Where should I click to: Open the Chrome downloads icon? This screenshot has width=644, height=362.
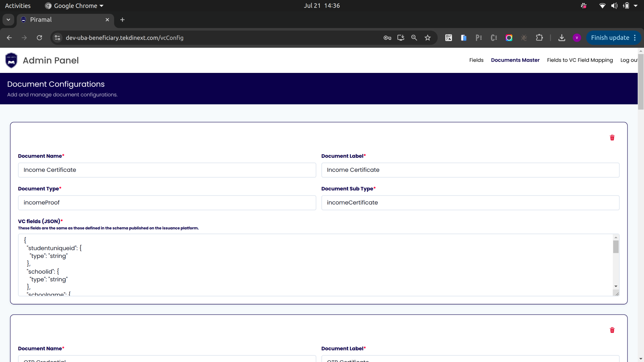(562, 38)
